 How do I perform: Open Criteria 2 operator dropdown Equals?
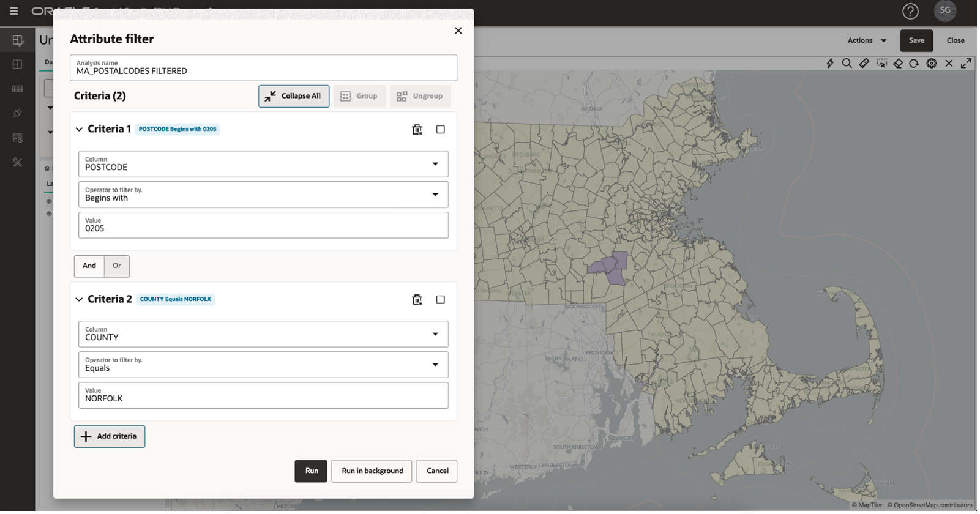(264, 366)
